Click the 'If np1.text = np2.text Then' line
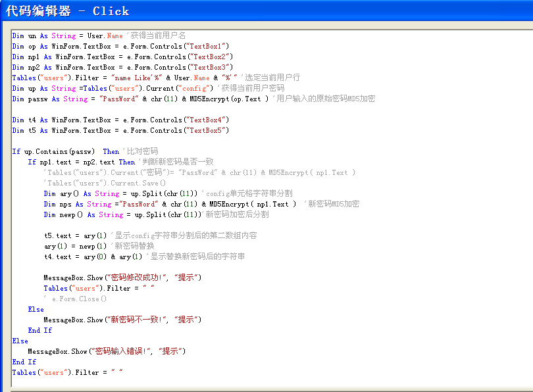The height and width of the screenshot is (392, 533). pos(120,162)
